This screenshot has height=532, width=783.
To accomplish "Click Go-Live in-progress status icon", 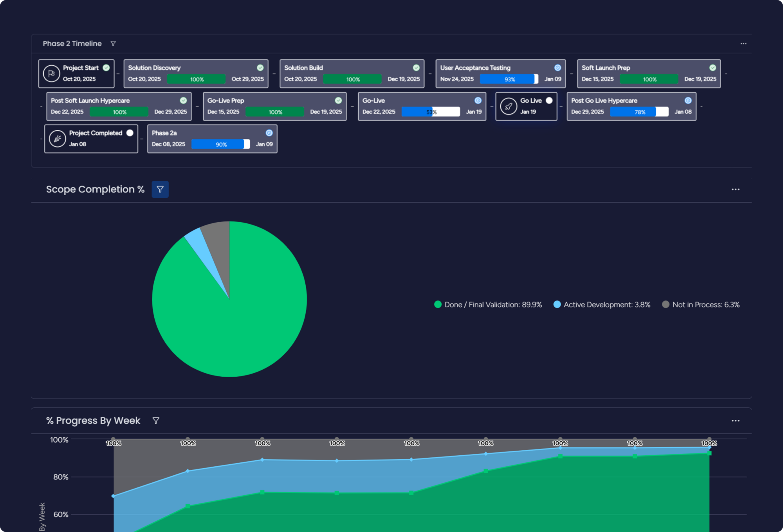I will click(478, 101).
